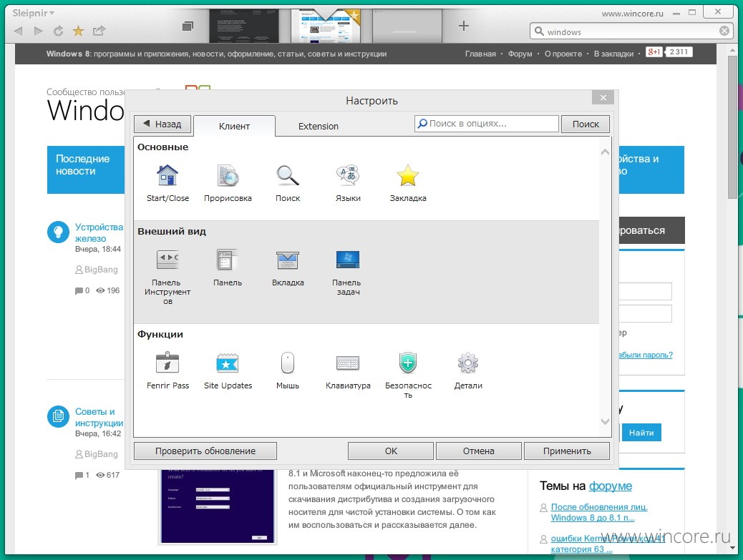Open Мышь mouse settings
The height and width of the screenshot is (560, 743).
pos(288,370)
